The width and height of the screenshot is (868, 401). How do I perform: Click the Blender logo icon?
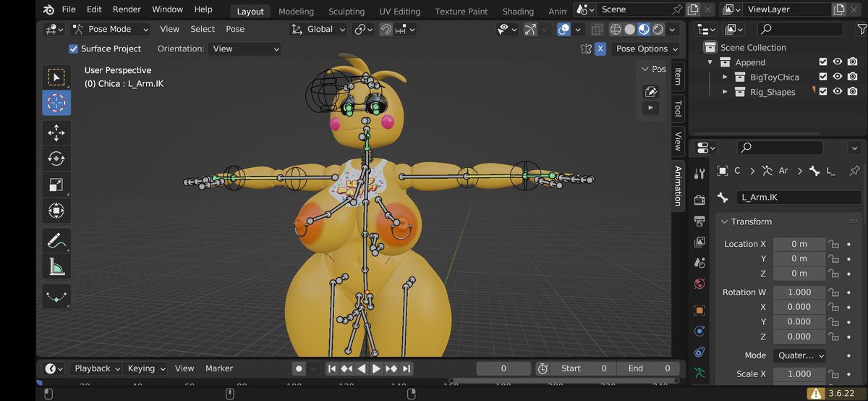48,9
